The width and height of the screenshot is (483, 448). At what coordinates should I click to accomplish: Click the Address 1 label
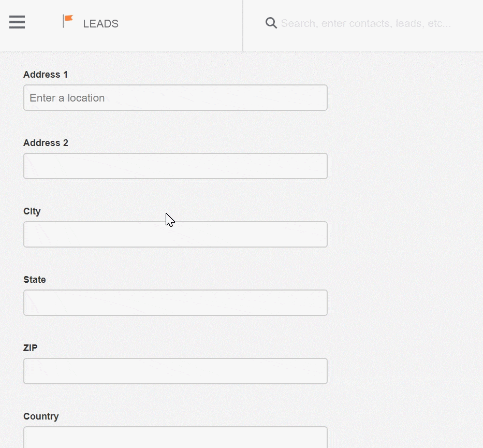[46, 75]
